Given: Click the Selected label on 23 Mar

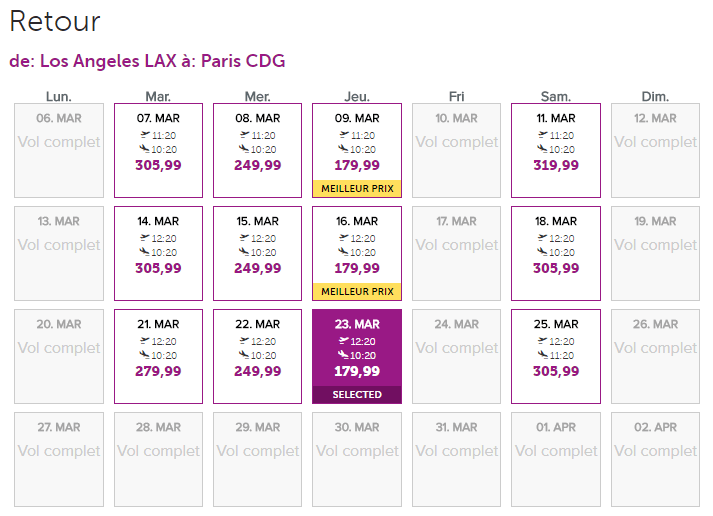Looking at the screenshot, I should tap(357, 395).
